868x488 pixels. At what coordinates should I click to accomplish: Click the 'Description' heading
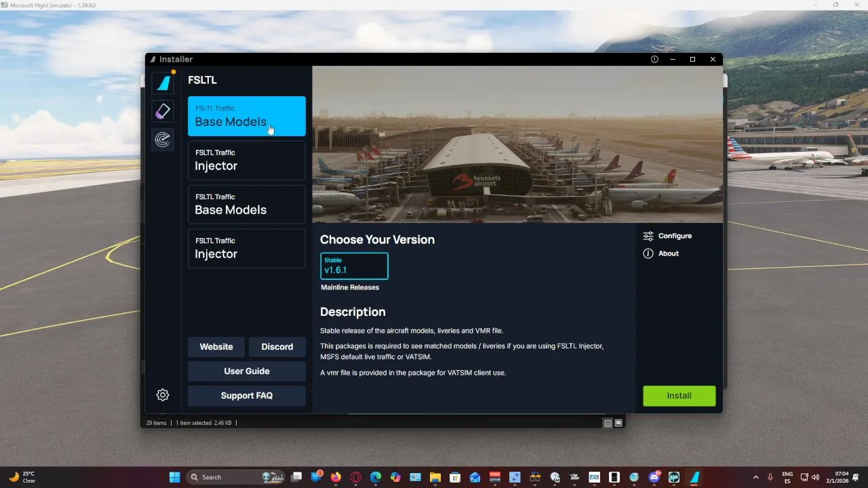[353, 312]
